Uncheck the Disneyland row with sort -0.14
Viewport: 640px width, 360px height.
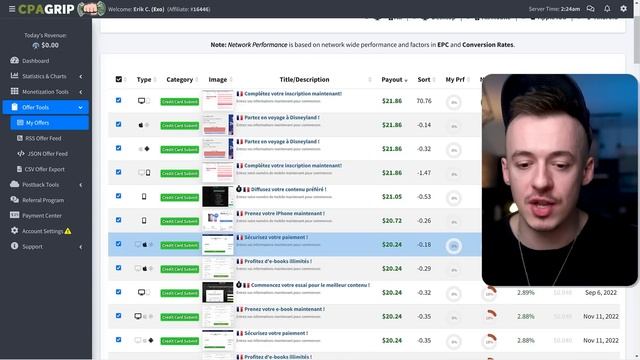pos(118,124)
